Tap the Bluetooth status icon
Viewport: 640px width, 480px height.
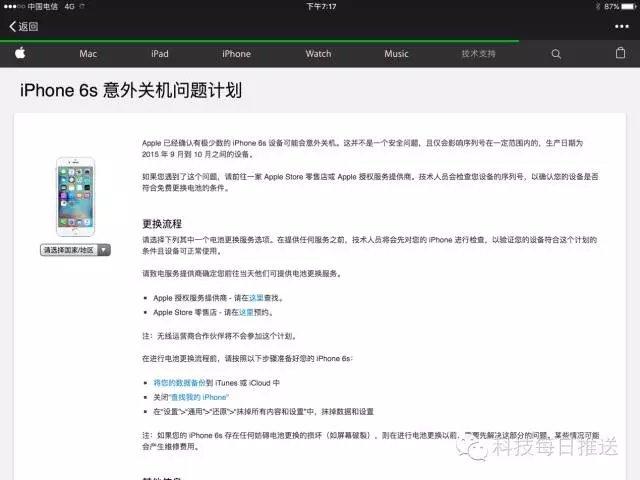pos(598,7)
